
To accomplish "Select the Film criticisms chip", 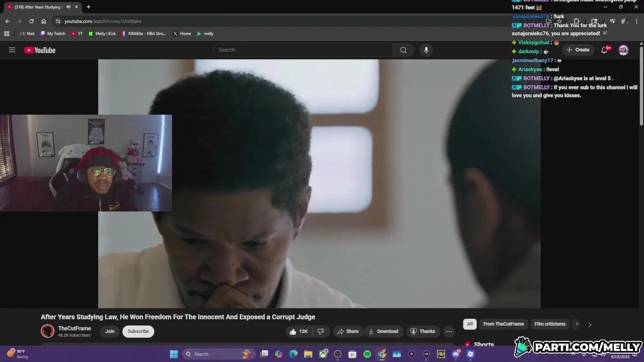I will pyautogui.click(x=550, y=324).
